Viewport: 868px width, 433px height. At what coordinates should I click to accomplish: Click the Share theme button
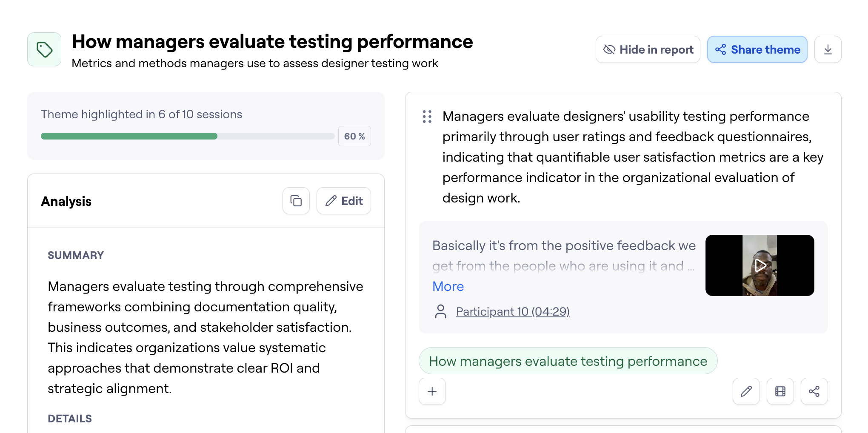pos(757,50)
